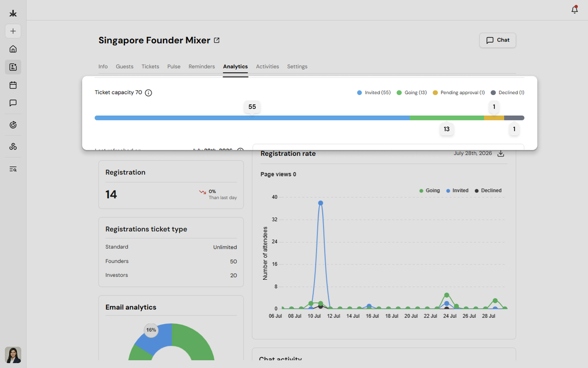Viewport: 588px width, 368px height.
Task: Click the green Going segment of the capacity bar
Action: (x=447, y=118)
